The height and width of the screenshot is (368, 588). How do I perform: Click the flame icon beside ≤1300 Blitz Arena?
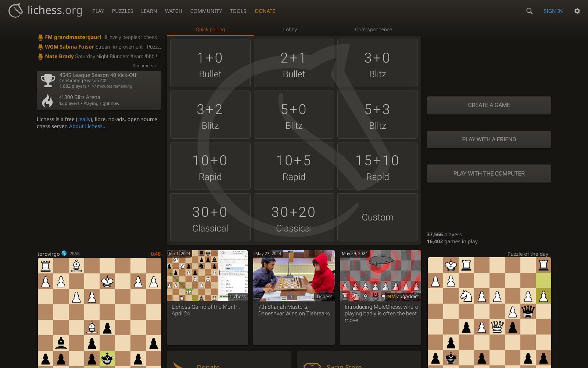[47, 100]
